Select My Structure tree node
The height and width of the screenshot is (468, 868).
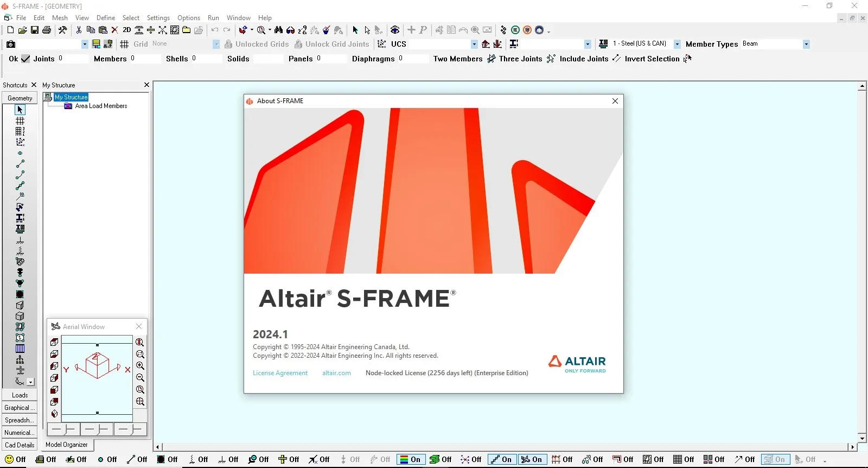tap(71, 97)
